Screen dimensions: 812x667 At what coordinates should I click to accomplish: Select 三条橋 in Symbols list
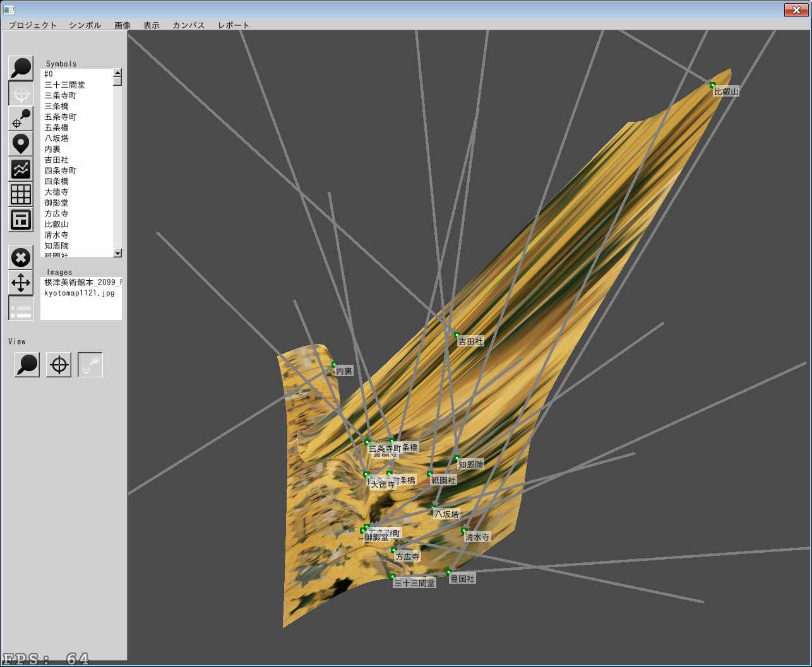(x=77, y=106)
